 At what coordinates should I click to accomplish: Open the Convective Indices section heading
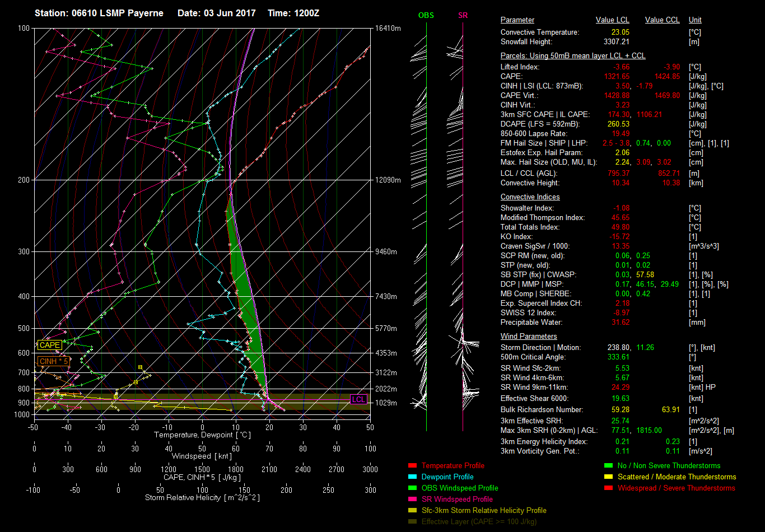(530, 197)
